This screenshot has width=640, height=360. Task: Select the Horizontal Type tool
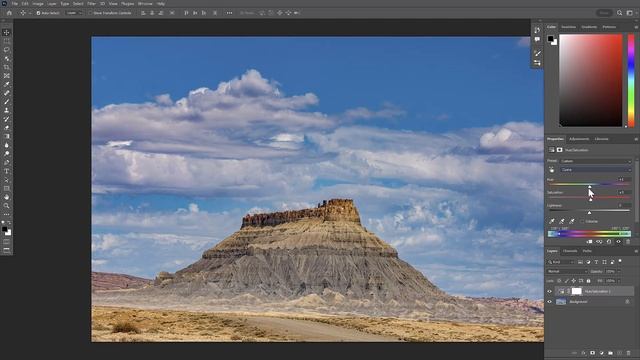click(x=7, y=171)
